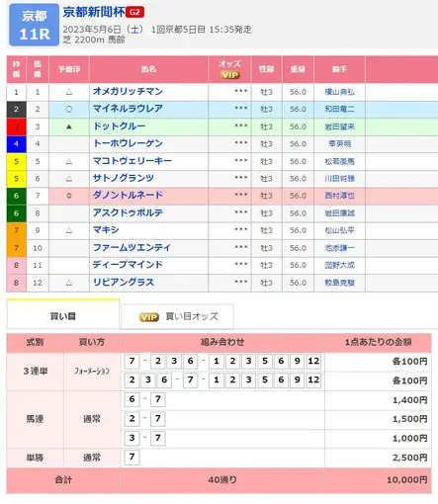Image resolution: width=438 pixels, height=504 pixels.
Task: Open jockey 団野大成 profile
Action: (x=339, y=265)
